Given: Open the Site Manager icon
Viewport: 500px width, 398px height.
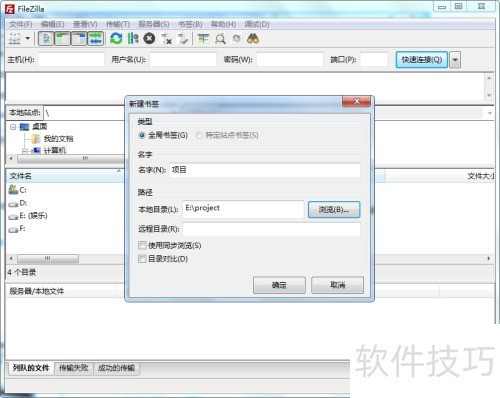Looking at the screenshot, I should (14, 39).
